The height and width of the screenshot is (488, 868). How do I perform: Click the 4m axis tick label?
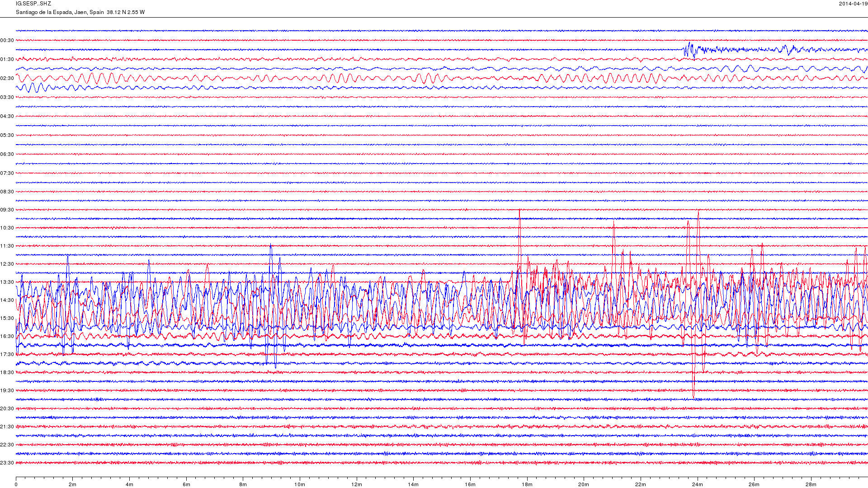click(129, 485)
